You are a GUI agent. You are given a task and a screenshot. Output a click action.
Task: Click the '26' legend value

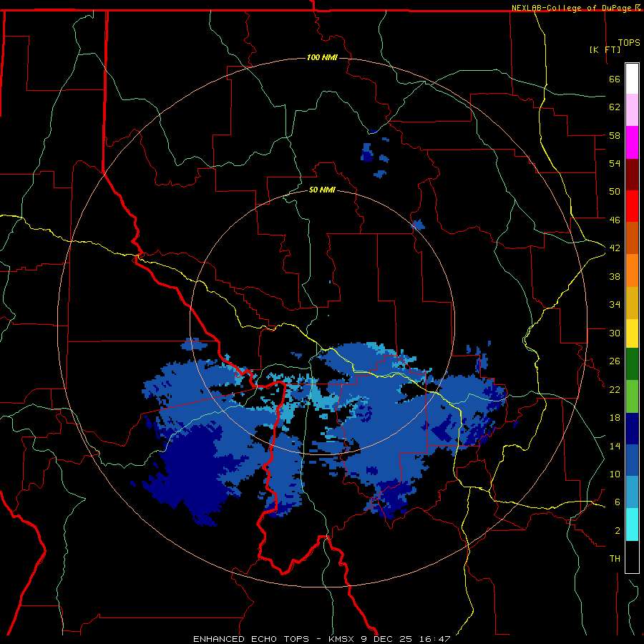[615, 361]
